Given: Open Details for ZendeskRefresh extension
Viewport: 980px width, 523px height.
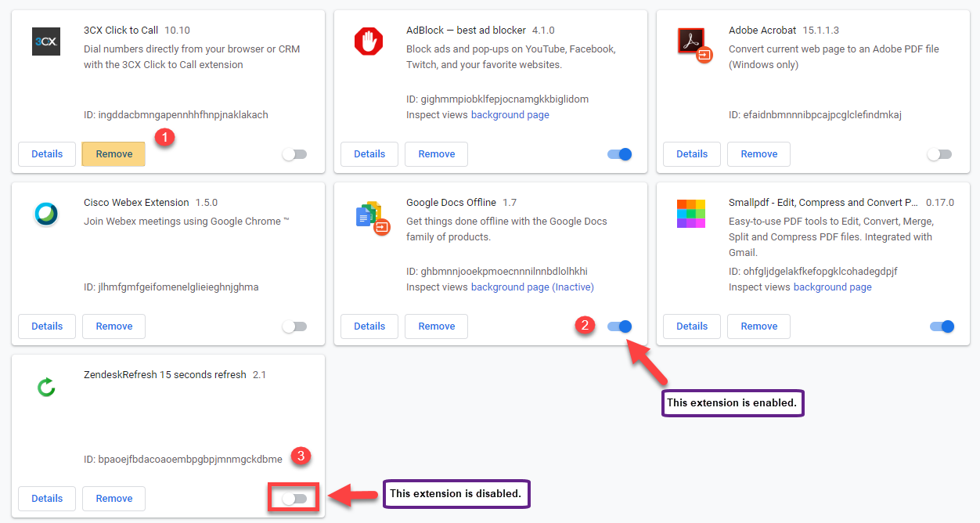Looking at the screenshot, I should pos(47,499).
